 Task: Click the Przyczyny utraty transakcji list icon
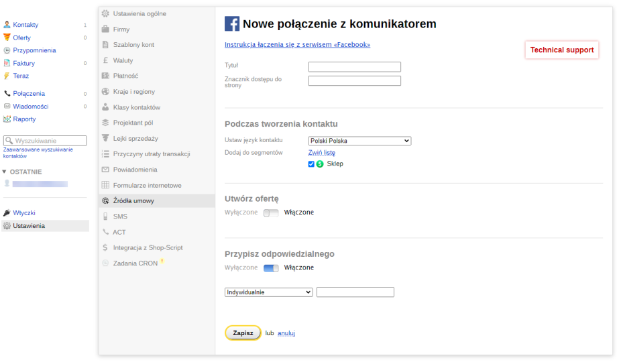105,154
